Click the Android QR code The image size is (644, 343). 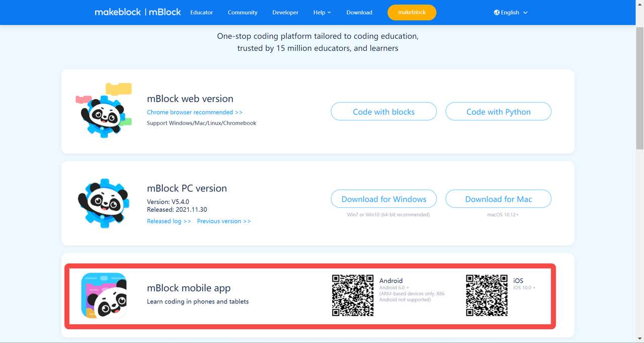click(353, 295)
